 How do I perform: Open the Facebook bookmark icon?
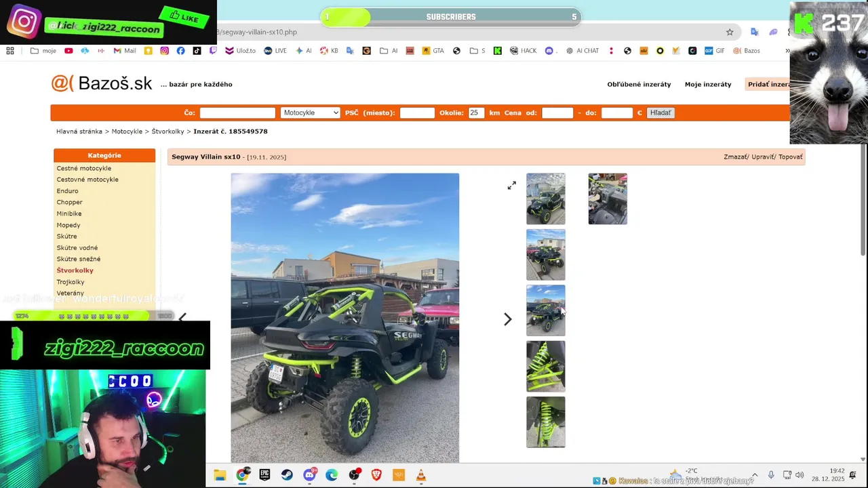(x=180, y=51)
